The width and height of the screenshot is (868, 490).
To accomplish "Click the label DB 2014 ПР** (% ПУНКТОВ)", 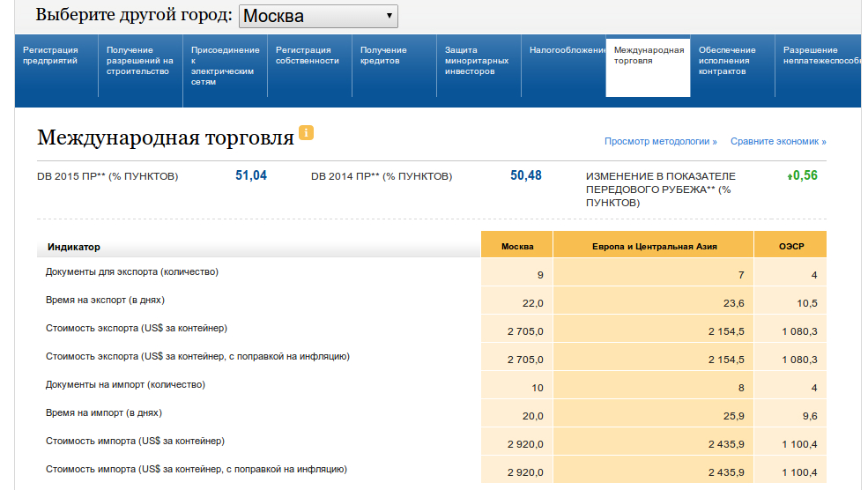I will tap(382, 176).
